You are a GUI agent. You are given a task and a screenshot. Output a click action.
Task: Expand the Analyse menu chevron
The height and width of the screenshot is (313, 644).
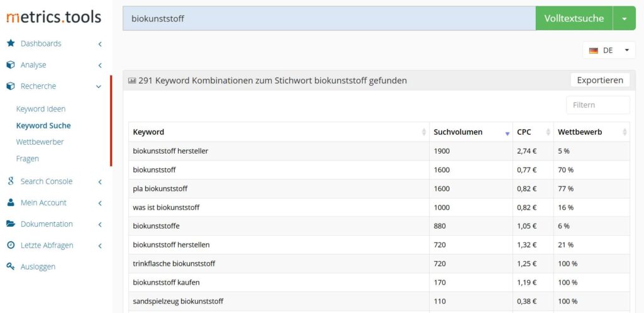point(100,65)
